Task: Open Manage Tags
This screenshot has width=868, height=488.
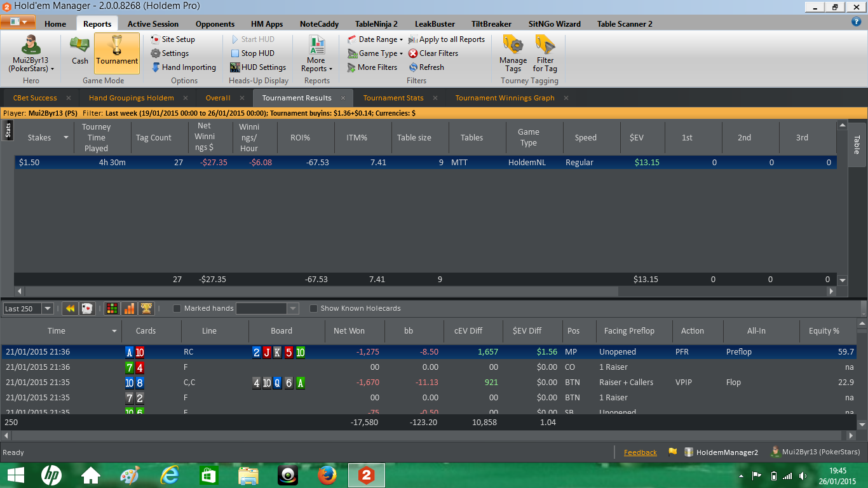Action: (513, 53)
